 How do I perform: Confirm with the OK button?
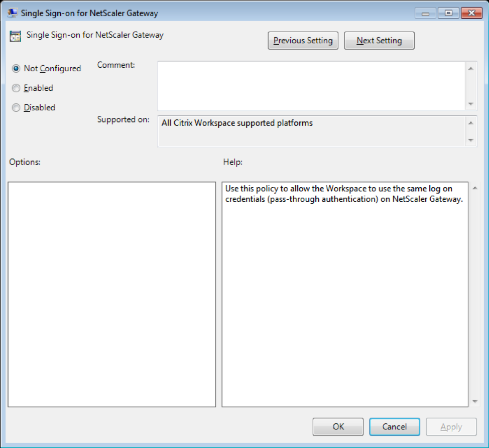click(338, 426)
